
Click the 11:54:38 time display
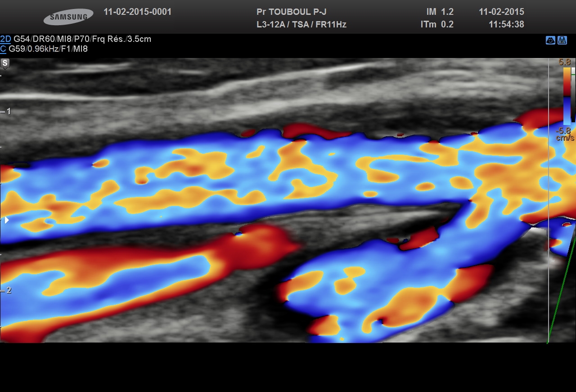tap(506, 25)
